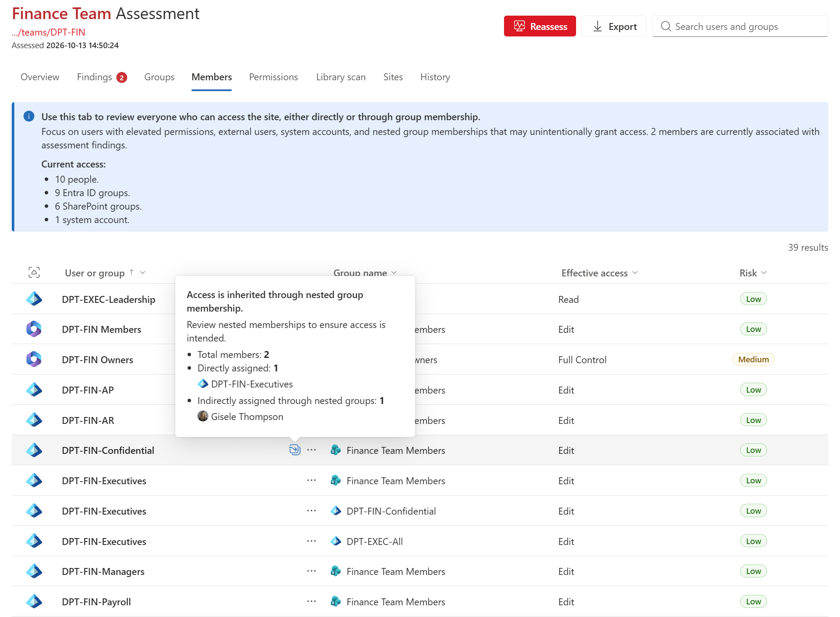Open the Findings tab
This screenshot has width=840, height=617.
102,77
